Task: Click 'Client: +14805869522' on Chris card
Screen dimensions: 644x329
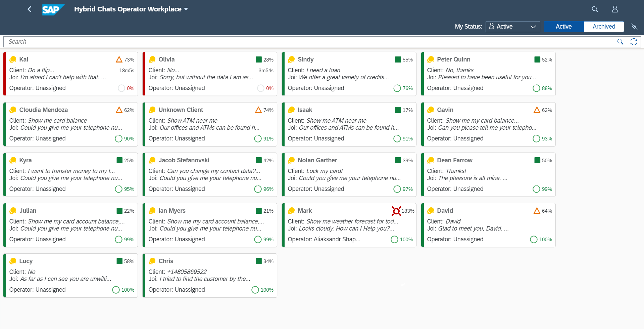Action: [178, 272]
